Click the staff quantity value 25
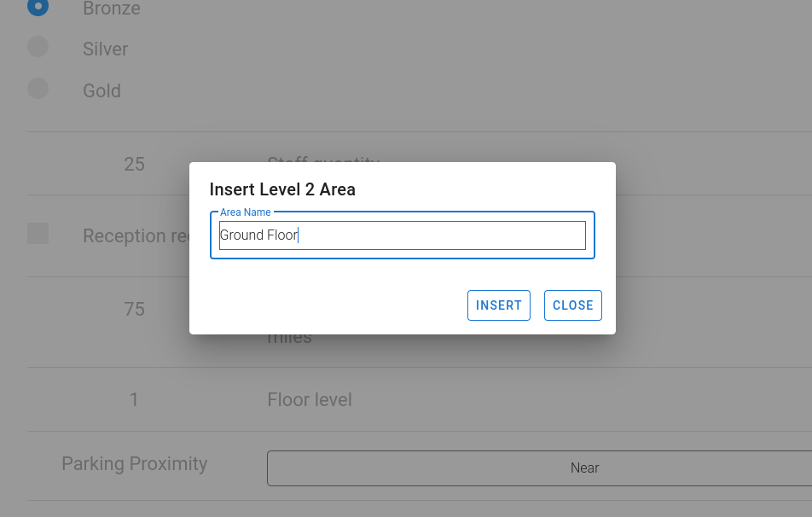This screenshot has width=812, height=517. (134, 164)
